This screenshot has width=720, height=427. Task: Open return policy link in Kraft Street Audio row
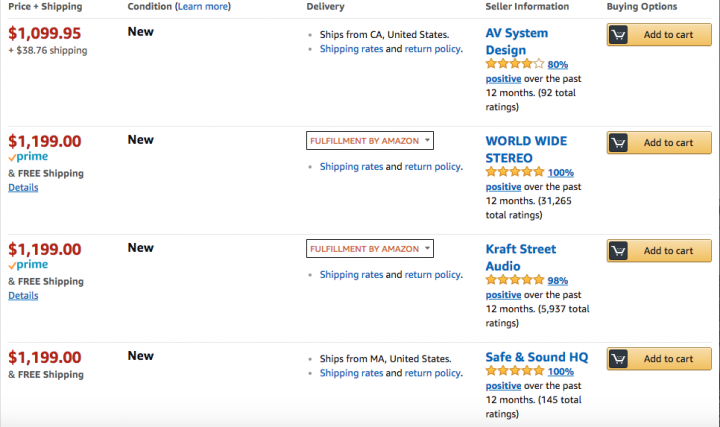click(432, 274)
